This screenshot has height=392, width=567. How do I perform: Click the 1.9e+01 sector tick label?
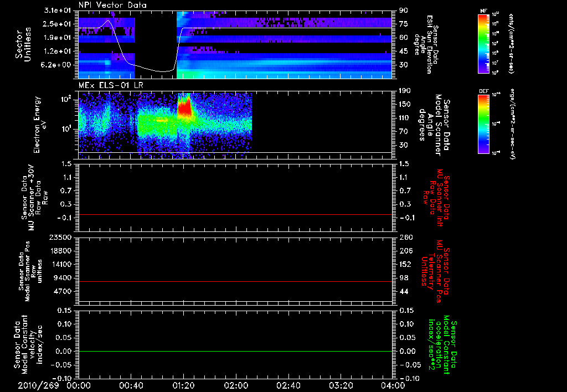pos(58,38)
